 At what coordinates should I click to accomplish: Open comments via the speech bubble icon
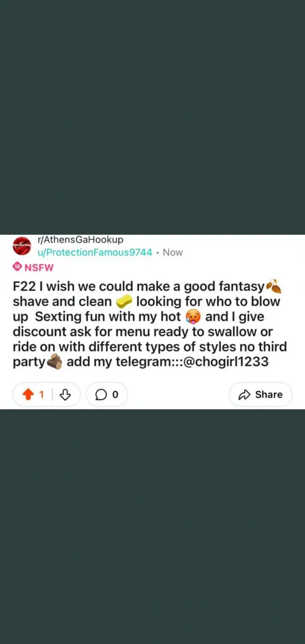pos(100,395)
